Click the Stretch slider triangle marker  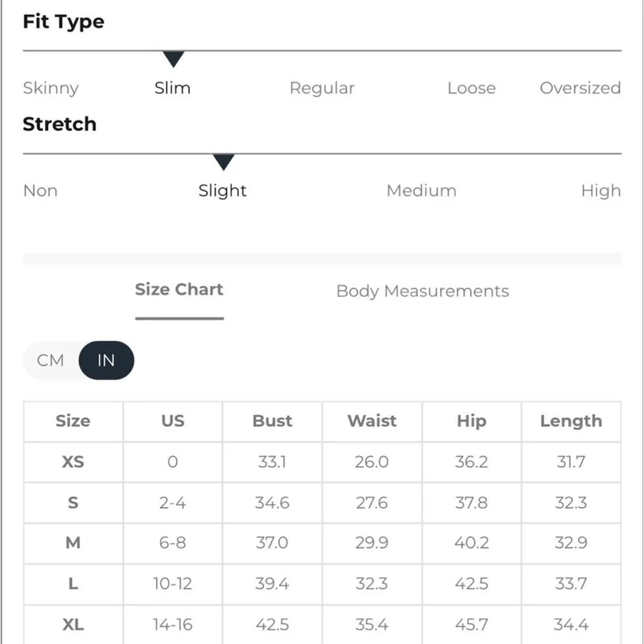pyautogui.click(x=223, y=162)
